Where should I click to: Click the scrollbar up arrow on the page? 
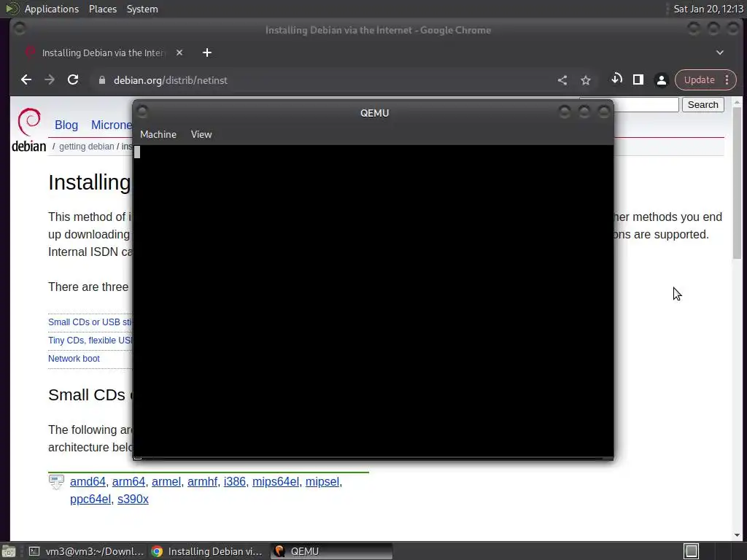coord(737,102)
